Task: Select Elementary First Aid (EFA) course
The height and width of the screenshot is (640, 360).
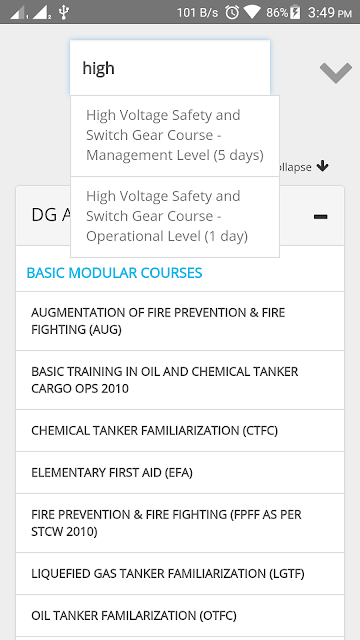Action: tap(180, 473)
